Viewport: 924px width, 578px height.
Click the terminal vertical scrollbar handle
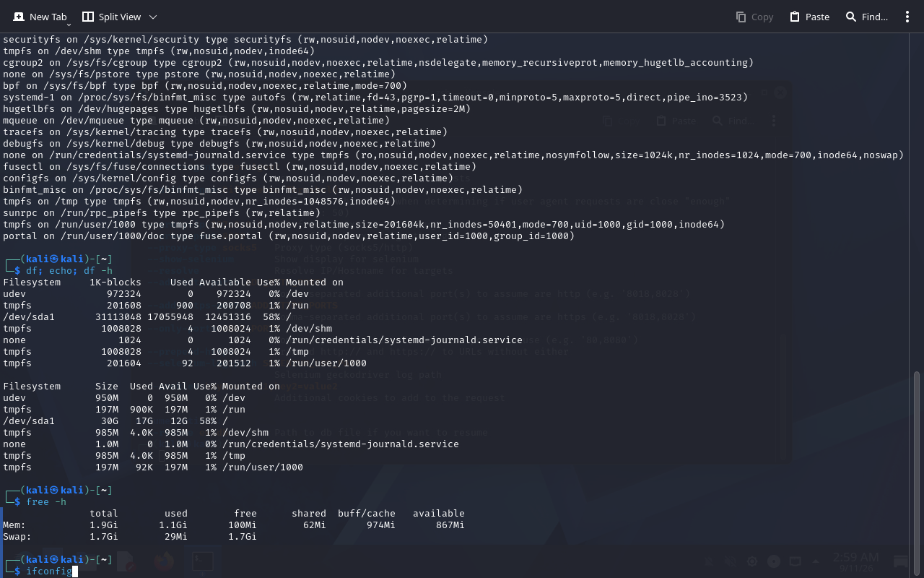pos(918,472)
